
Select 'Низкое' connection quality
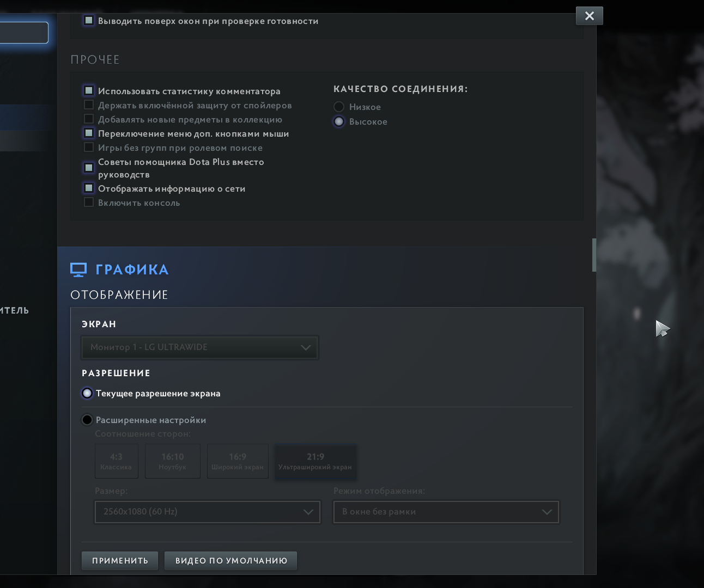click(x=339, y=107)
